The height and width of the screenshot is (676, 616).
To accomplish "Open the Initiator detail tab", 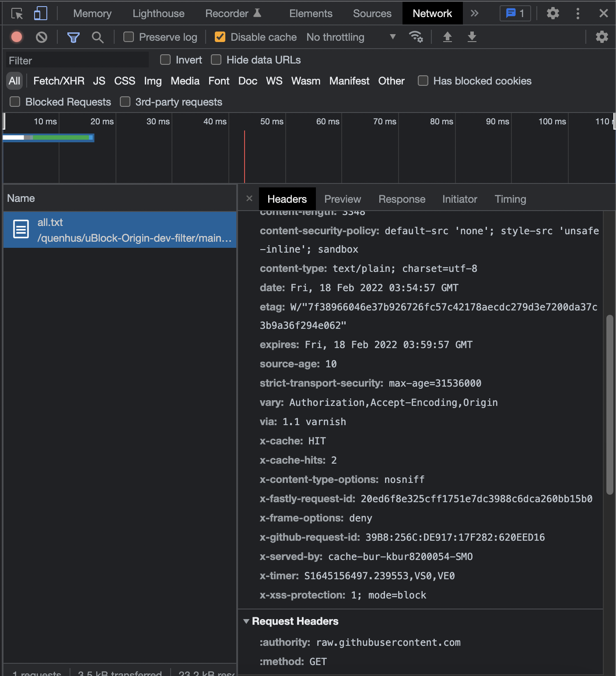I will (x=459, y=199).
